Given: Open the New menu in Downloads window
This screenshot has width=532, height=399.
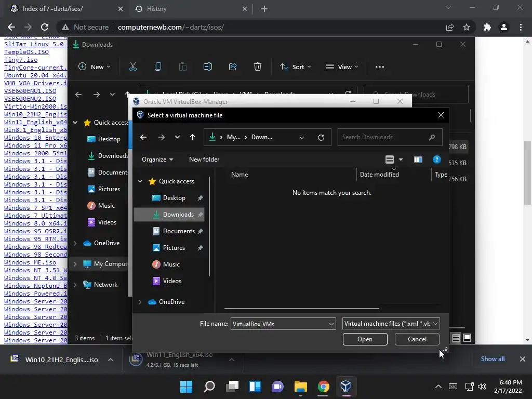Looking at the screenshot, I should 95,67.
